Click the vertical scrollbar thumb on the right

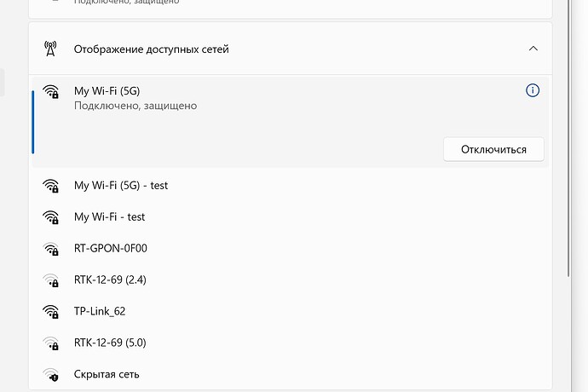tap(569, 139)
